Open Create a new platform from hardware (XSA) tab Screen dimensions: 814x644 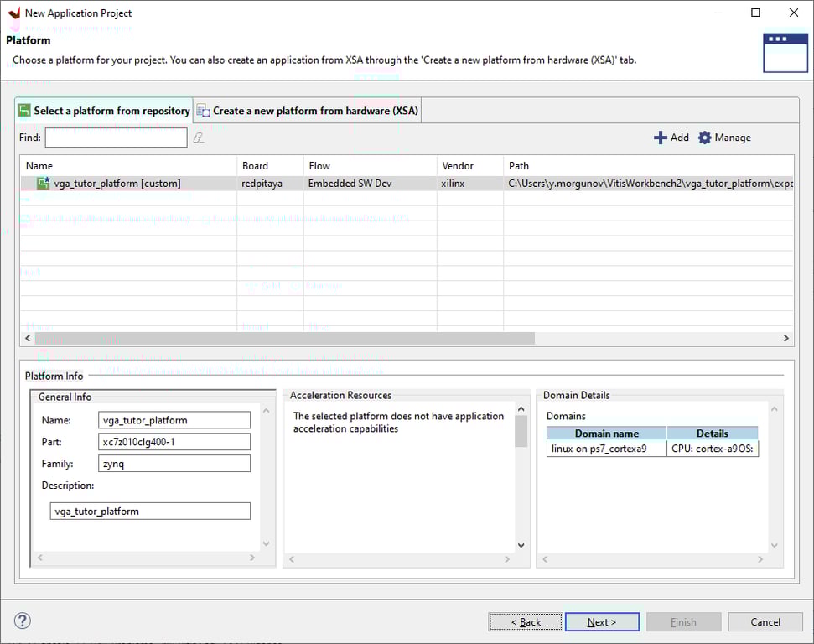(x=308, y=111)
